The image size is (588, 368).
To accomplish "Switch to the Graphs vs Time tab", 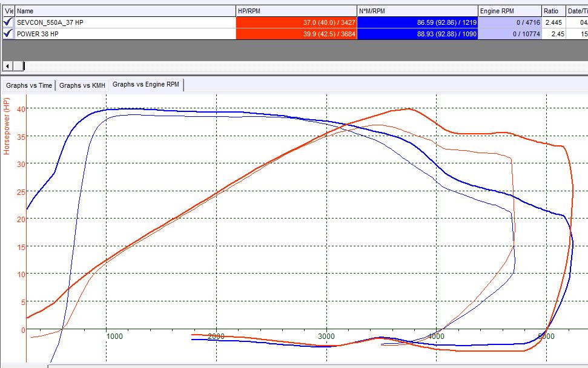I will (29, 85).
